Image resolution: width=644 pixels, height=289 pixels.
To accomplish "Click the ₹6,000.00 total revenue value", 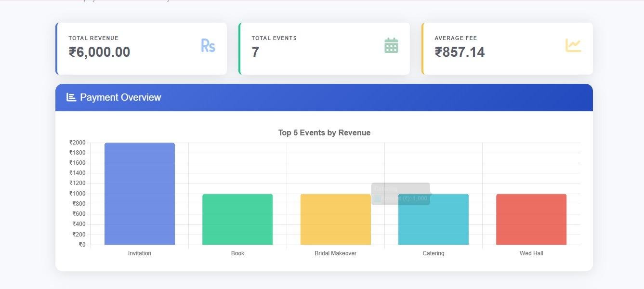I will coord(99,52).
